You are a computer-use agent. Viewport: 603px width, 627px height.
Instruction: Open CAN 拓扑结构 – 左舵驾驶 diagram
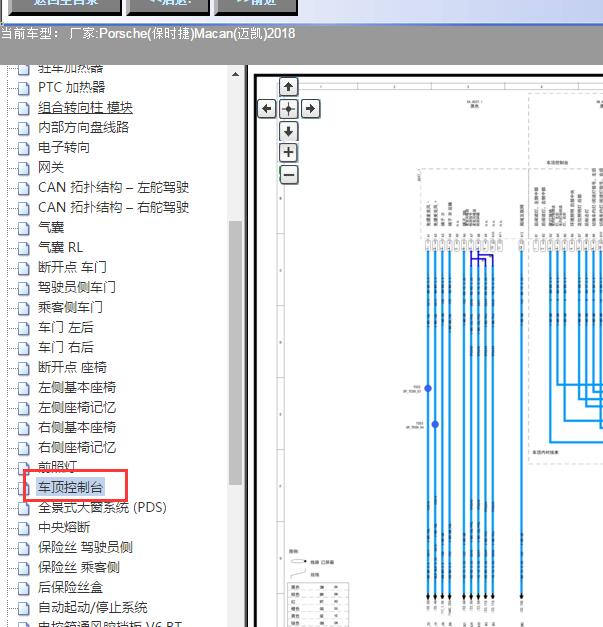coord(113,187)
